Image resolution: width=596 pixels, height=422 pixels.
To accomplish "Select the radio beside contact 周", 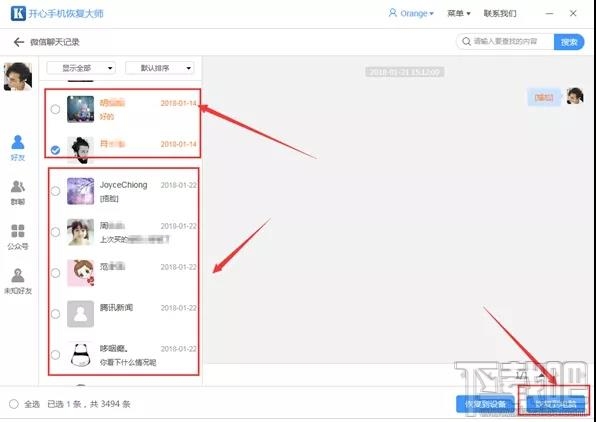I will pos(55,232).
